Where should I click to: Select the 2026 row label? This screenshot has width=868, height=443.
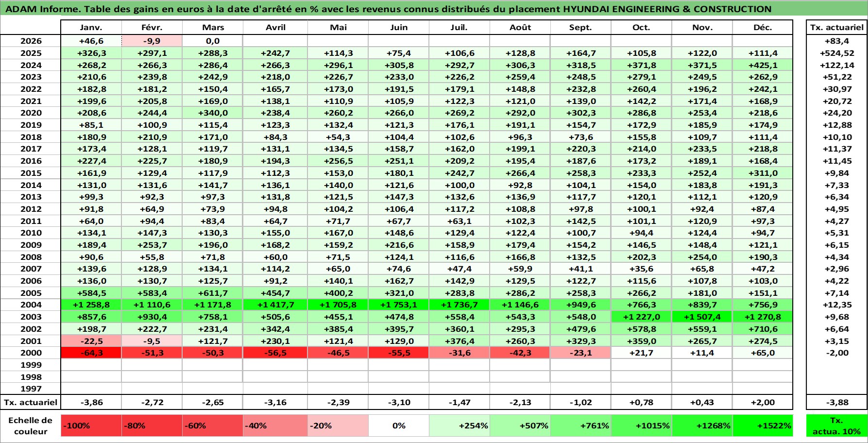31,41
